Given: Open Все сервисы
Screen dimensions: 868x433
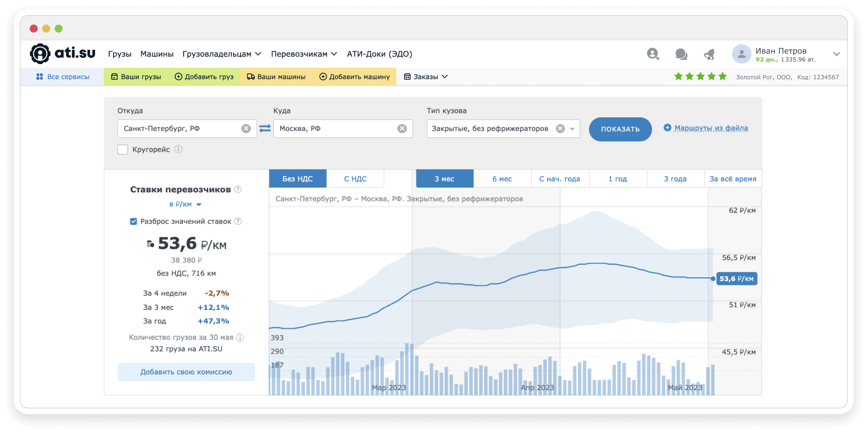Looking at the screenshot, I should [62, 77].
